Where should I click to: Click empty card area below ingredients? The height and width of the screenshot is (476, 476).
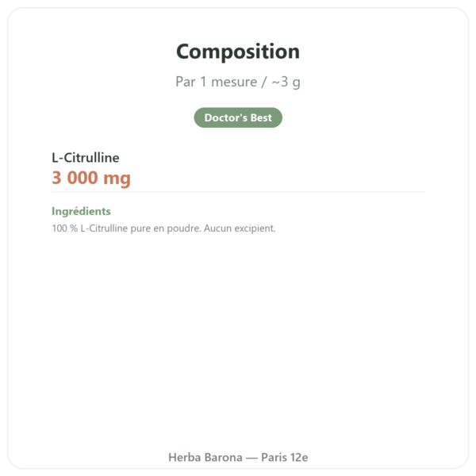click(x=238, y=334)
